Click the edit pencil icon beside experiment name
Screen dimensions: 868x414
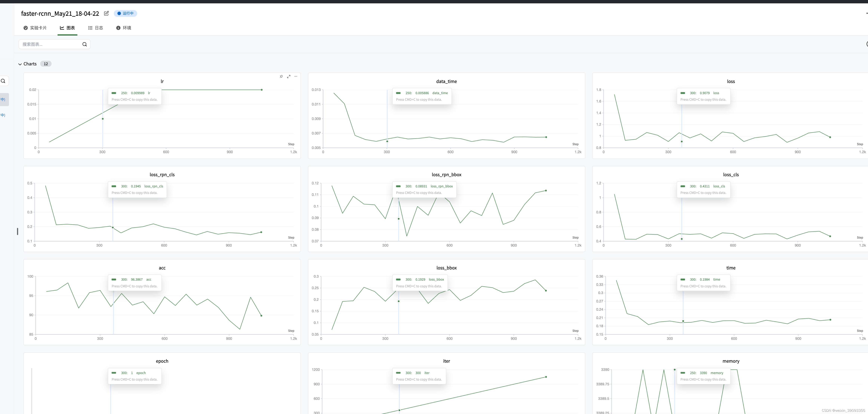(x=107, y=13)
